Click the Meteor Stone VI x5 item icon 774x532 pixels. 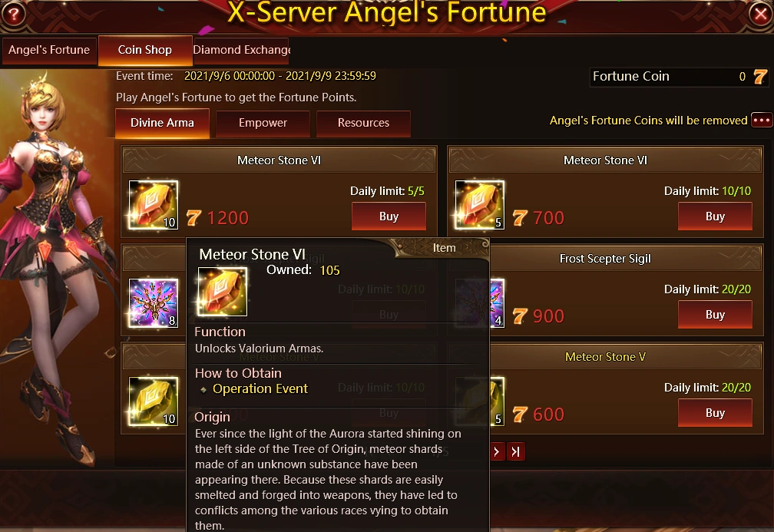pos(479,205)
